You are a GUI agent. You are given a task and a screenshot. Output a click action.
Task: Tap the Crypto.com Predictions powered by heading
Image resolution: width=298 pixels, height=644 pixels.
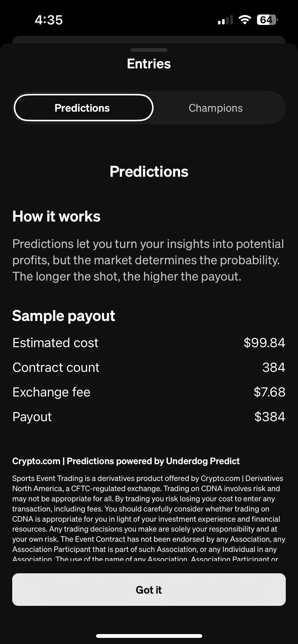[126, 461]
